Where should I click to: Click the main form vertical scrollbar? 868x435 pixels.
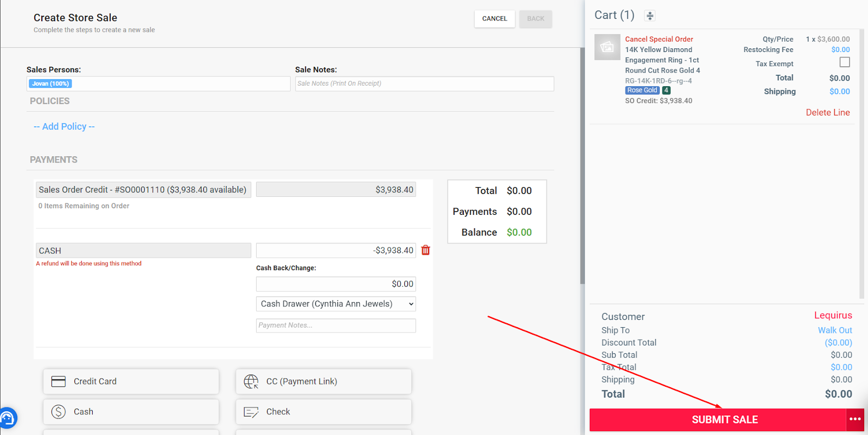582,165
